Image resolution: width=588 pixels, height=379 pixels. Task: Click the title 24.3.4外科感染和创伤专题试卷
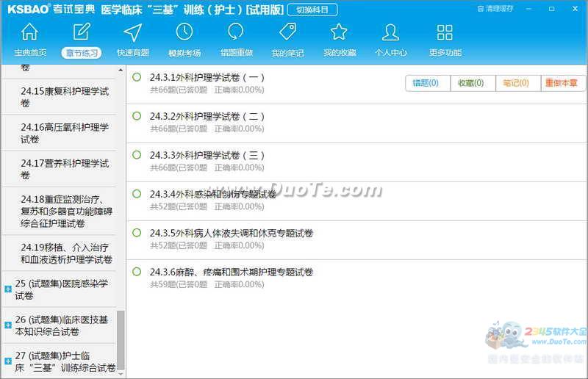(212, 194)
